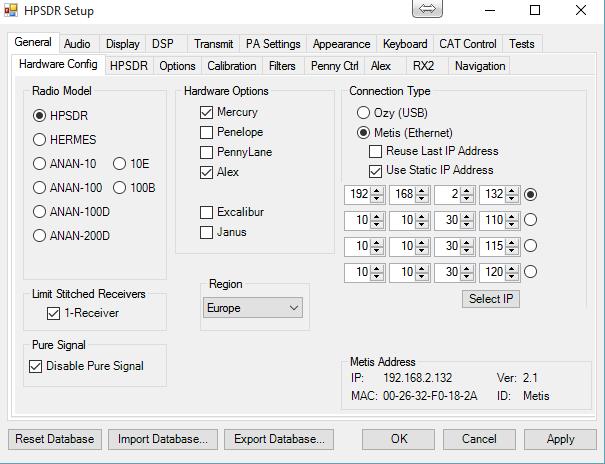The height and width of the screenshot is (464, 605).
Task: Click the Reset Database button
Action: [x=55, y=439]
